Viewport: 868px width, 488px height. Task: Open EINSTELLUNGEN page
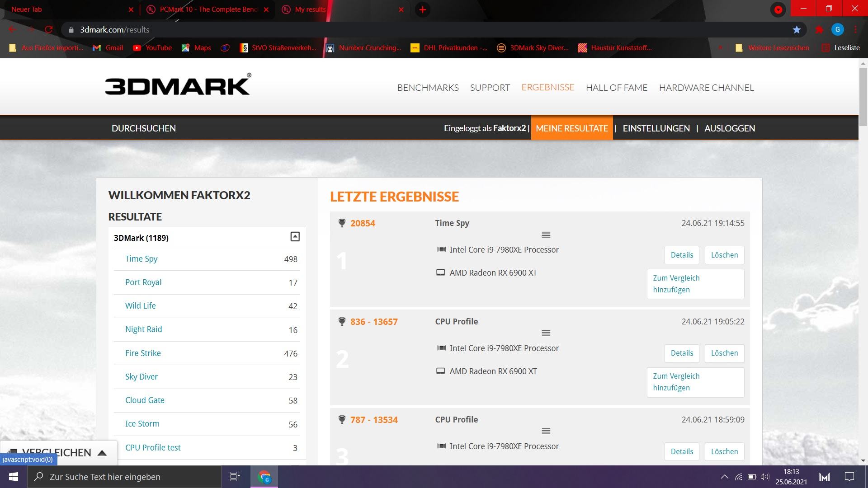tap(656, 128)
